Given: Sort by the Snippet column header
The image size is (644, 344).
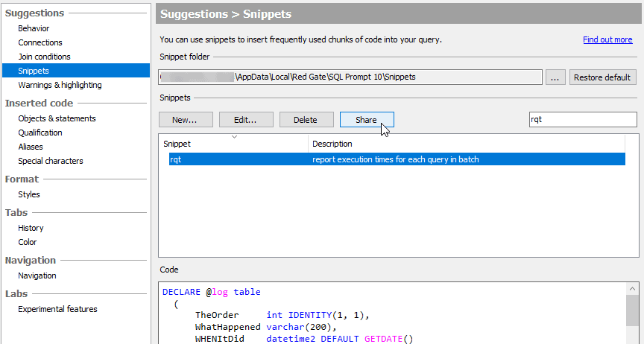Looking at the screenshot, I should [x=234, y=144].
